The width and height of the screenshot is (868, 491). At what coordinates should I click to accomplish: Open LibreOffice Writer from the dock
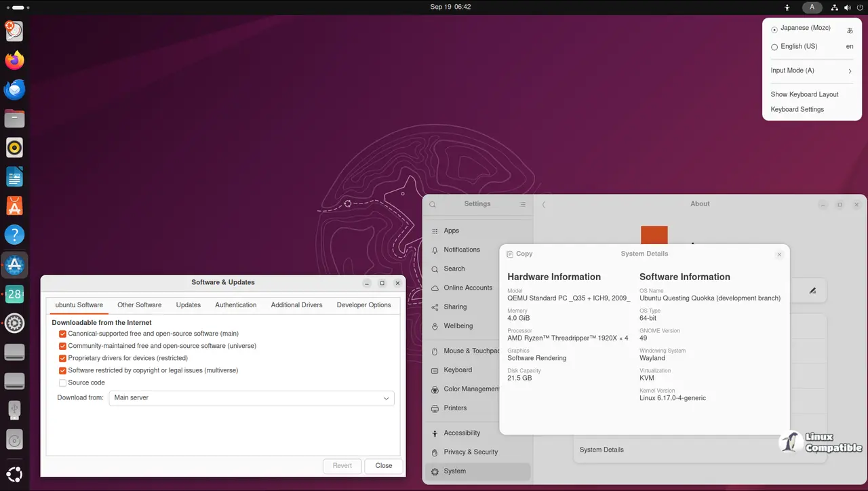tap(14, 177)
